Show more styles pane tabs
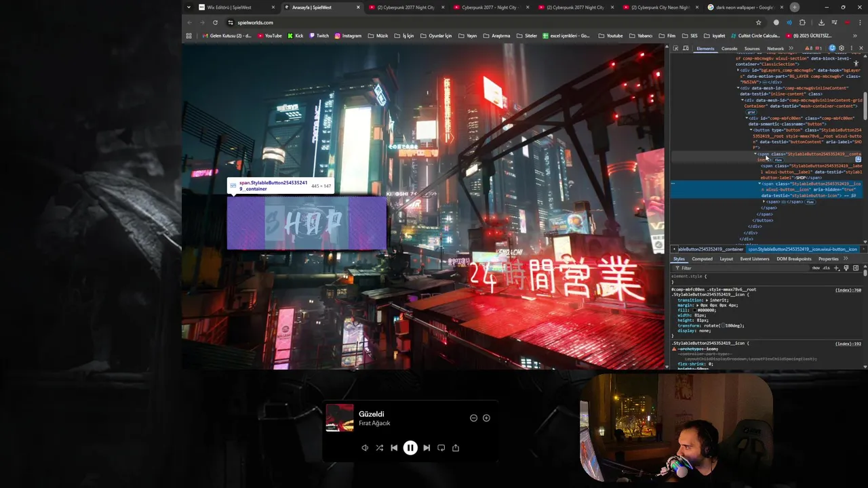The width and height of the screenshot is (868, 488). (846, 258)
